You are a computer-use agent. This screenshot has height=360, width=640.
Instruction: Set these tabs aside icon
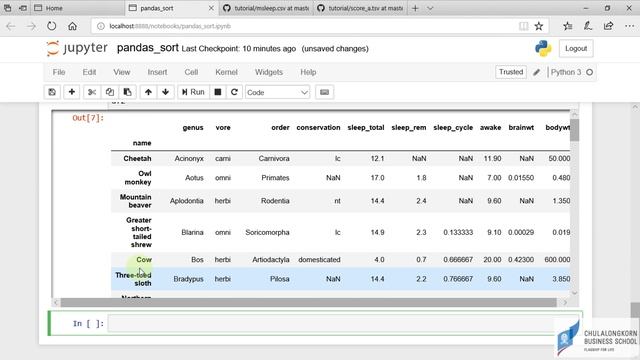tap(23, 8)
